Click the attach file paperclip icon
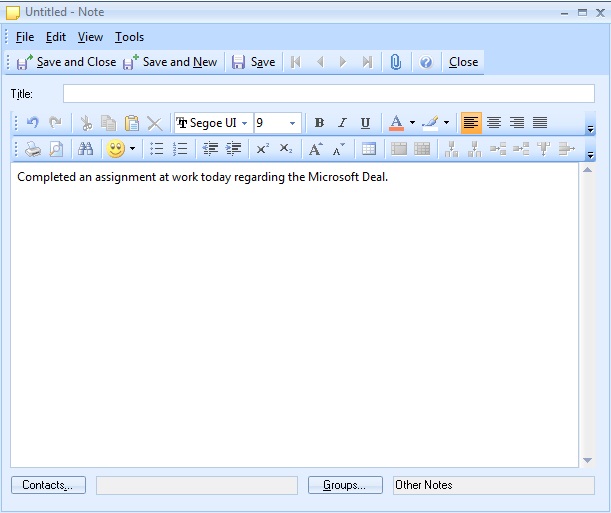 (x=396, y=62)
